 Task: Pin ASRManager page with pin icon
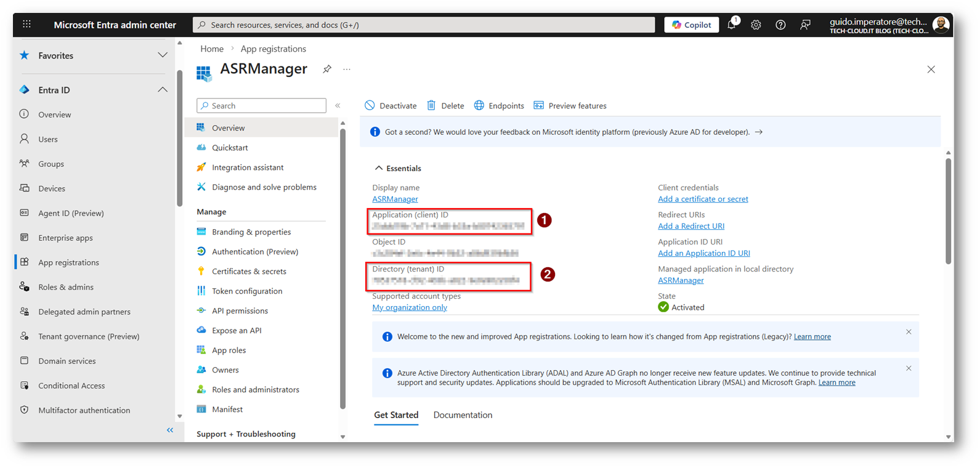[327, 69]
